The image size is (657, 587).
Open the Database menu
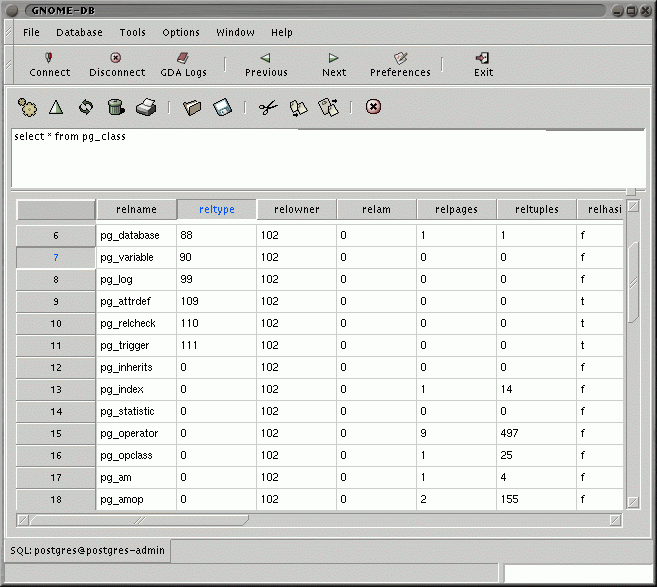tap(79, 32)
